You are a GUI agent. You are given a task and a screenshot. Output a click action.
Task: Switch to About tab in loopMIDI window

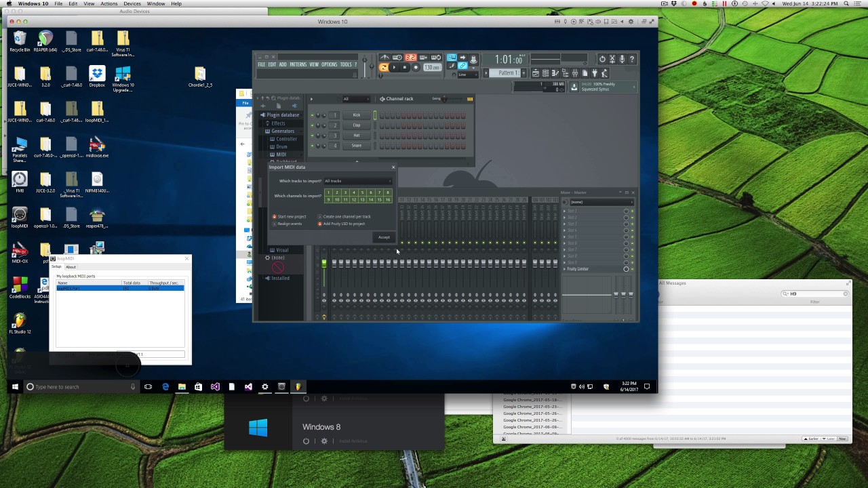click(71, 267)
